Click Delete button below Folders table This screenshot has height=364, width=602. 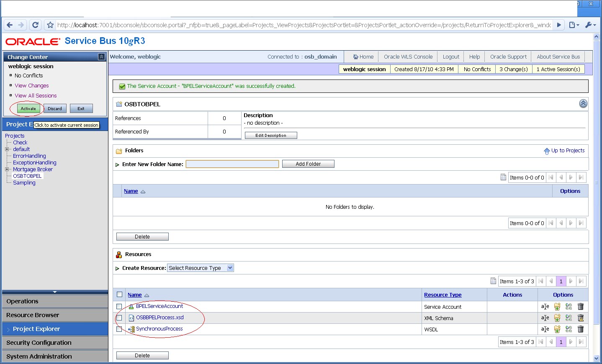[142, 236]
